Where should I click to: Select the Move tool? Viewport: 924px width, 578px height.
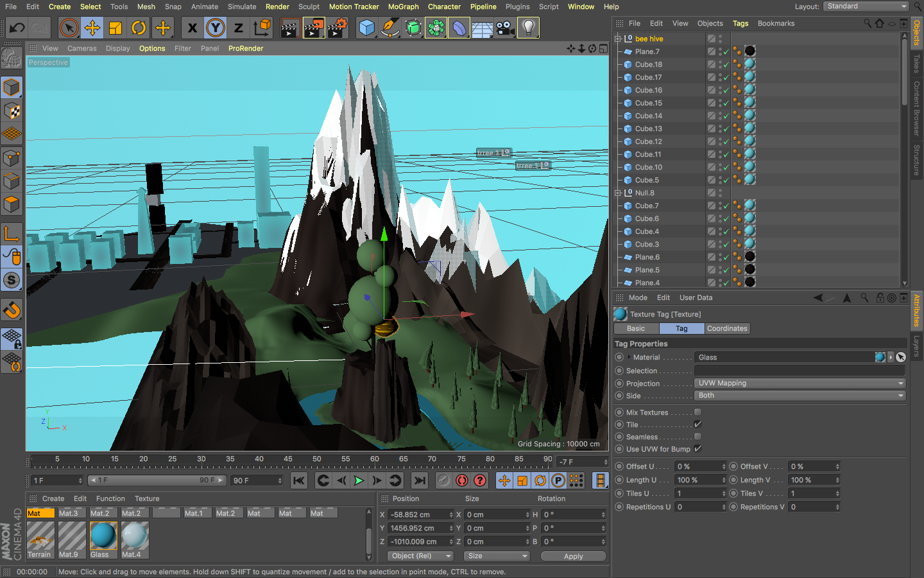92,28
